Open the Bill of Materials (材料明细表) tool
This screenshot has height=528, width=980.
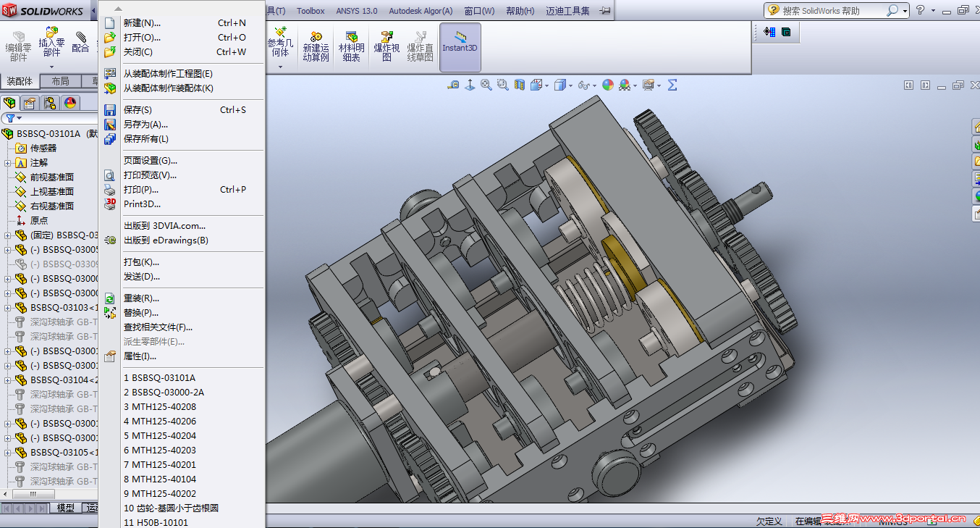351,46
